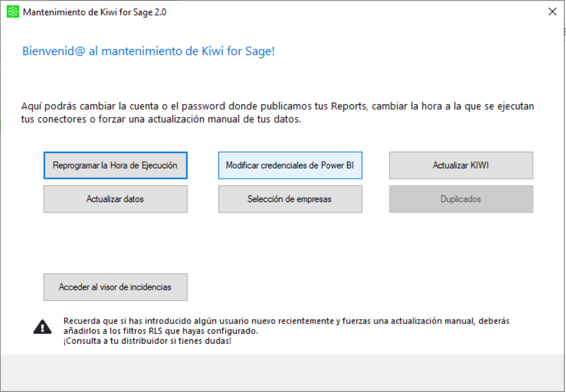Start Actualizar datos
Image resolution: width=566 pixels, height=392 pixels.
coord(115,199)
